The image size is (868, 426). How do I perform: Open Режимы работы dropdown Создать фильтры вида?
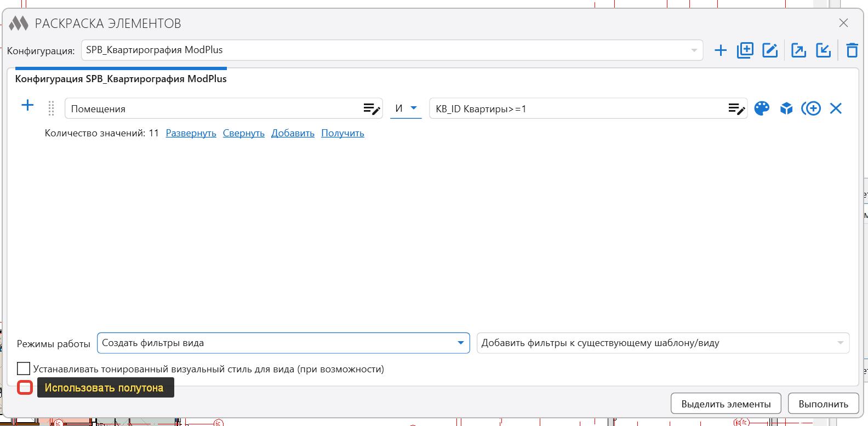(283, 343)
